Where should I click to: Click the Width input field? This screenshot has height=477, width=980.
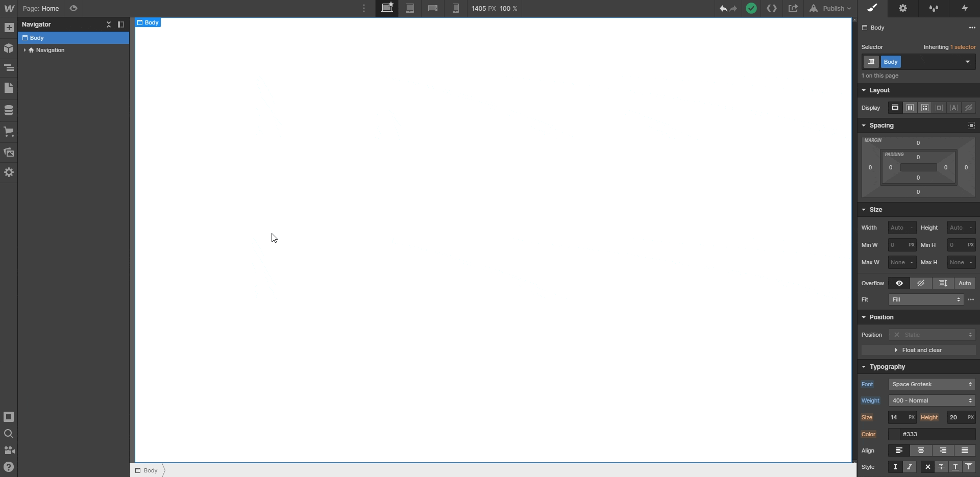coord(902,228)
